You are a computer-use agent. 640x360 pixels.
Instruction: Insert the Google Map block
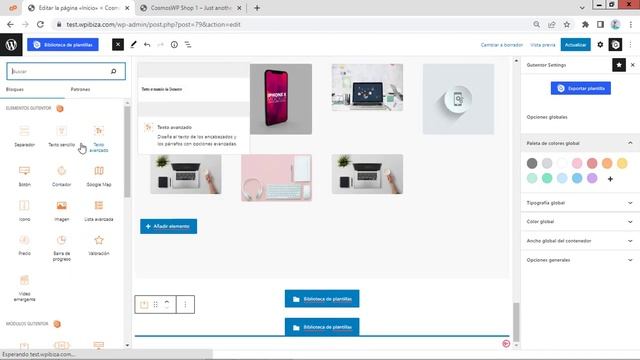point(99,176)
